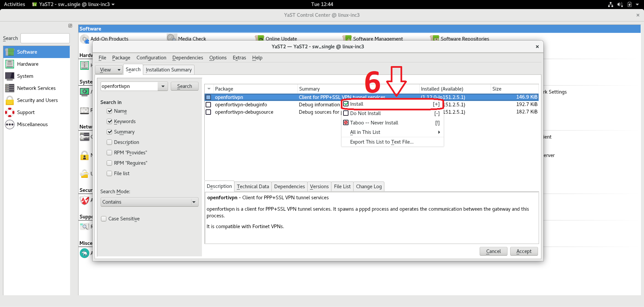Click the YaST Control Center search field

(45, 38)
